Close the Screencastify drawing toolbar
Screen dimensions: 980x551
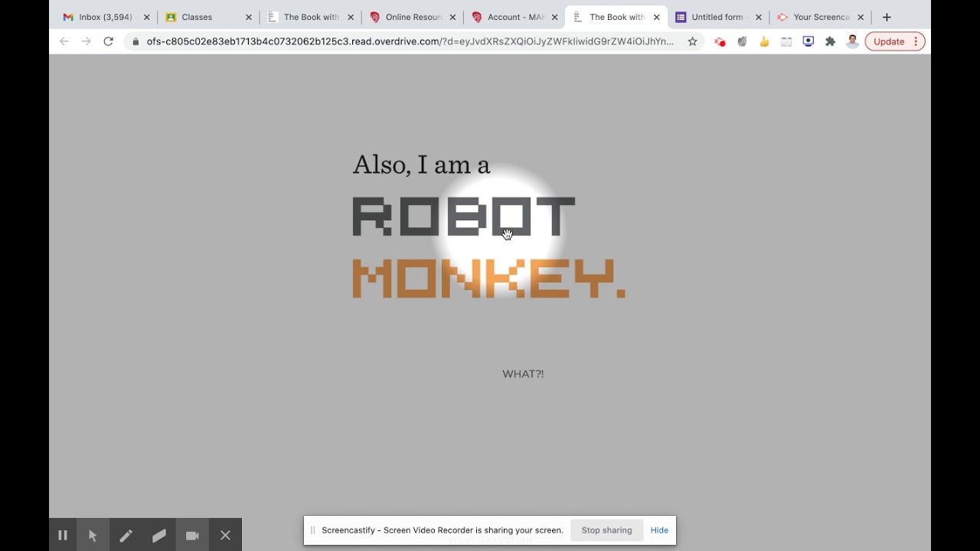pyautogui.click(x=225, y=535)
